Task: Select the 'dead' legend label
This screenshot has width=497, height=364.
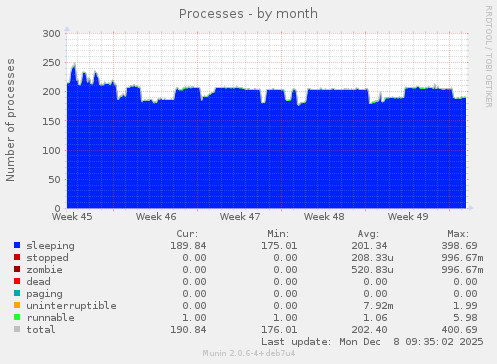Action: [x=38, y=282]
